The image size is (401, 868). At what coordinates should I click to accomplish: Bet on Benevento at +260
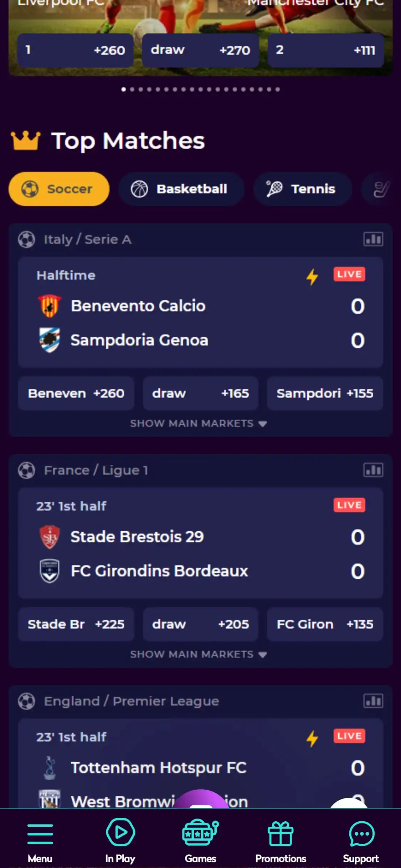tap(76, 393)
